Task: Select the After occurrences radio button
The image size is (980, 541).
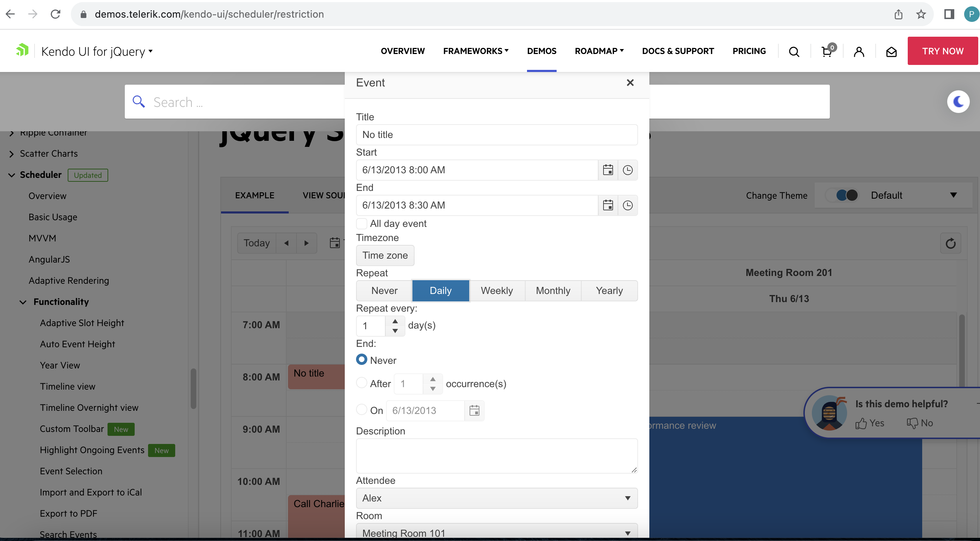Action: coord(361,383)
